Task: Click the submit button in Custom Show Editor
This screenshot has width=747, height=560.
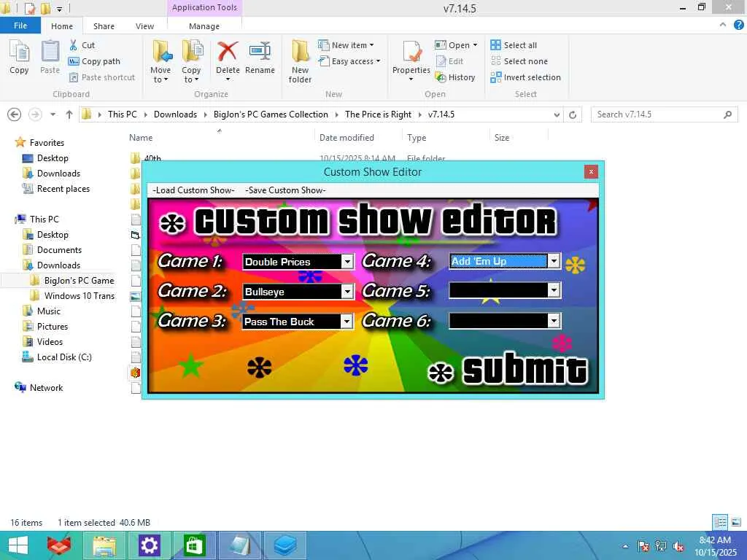Action: pyautogui.click(x=508, y=370)
